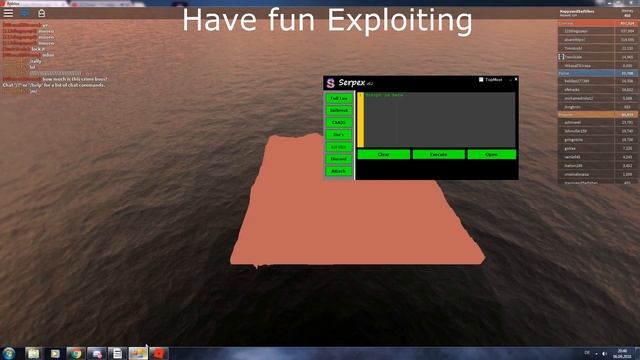This screenshot has height=360, width=640.
Task: Open the Discord button in Serpex
Action: point(339,159)
